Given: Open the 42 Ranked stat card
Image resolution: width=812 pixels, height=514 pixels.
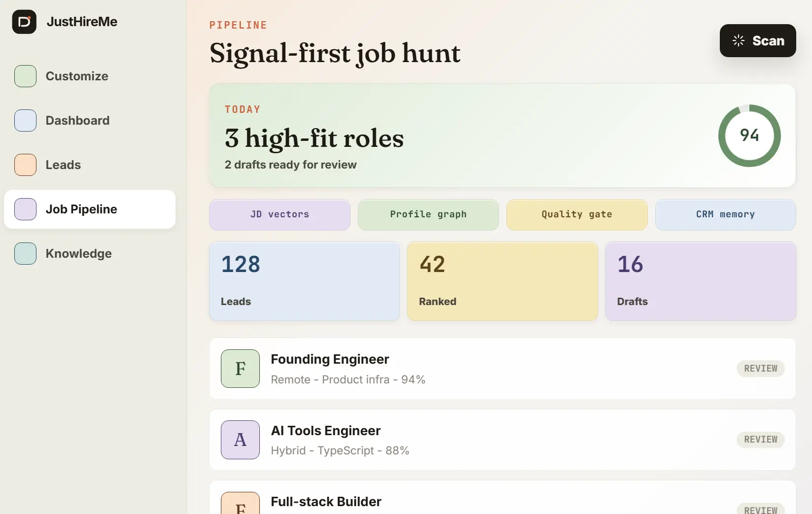Looking at the screenshot, I should (502, 281).
